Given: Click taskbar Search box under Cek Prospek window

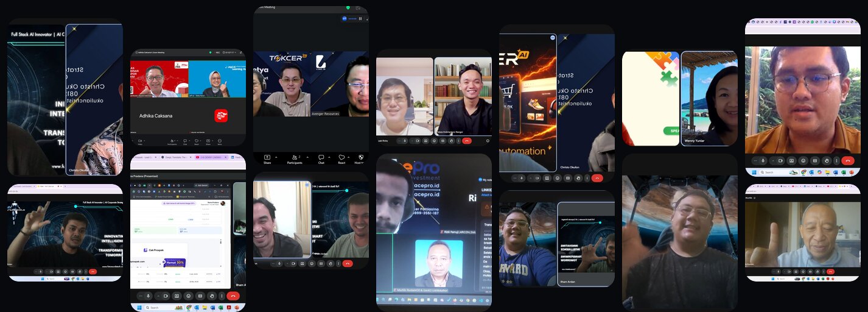Looking at the screenshot, I should click(x=163, y=308).
